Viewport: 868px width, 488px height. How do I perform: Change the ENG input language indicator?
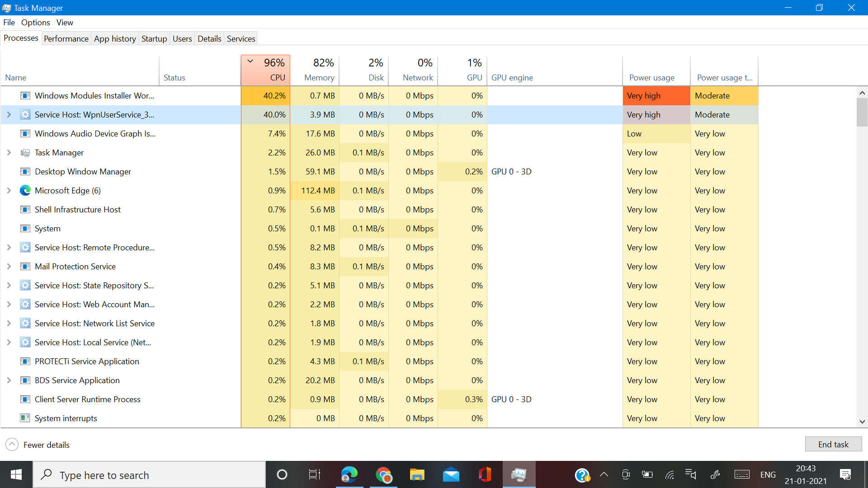(x=768, y=474)
